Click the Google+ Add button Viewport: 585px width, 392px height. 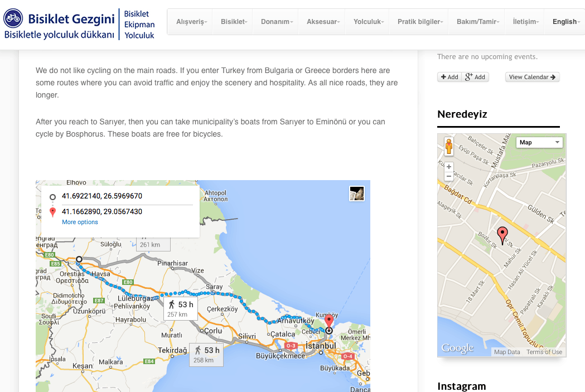[x=475, y=77]
